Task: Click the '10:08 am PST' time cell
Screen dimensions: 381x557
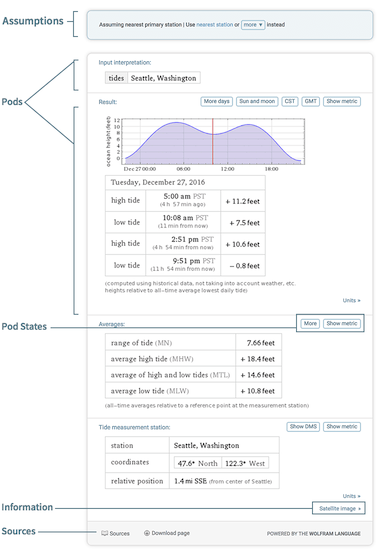Action: coord(183,222)
